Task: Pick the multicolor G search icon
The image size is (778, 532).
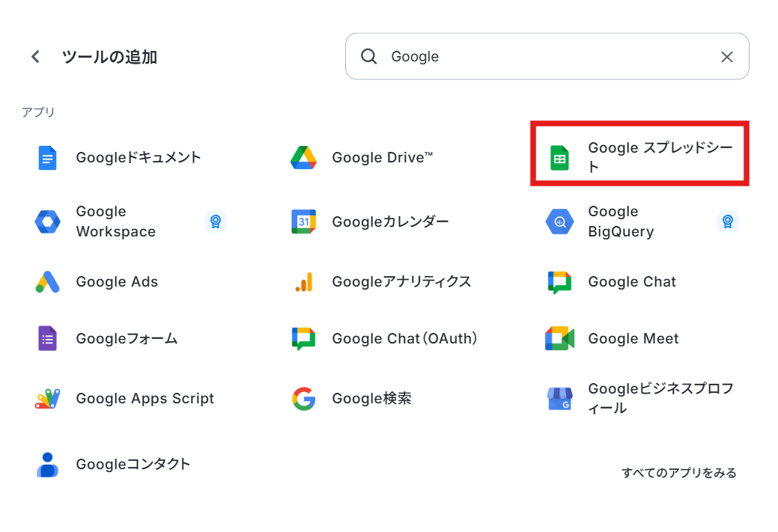Action: (x=304, y=399)
